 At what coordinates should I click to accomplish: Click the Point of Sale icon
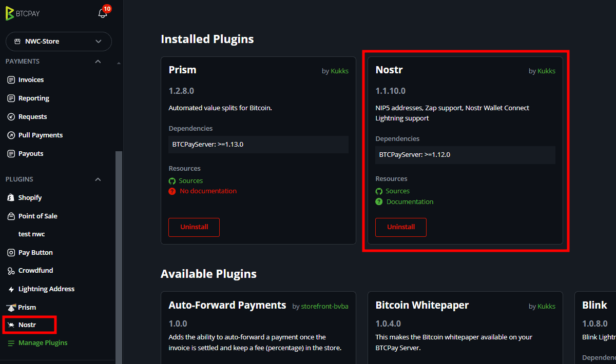point(11,216)
